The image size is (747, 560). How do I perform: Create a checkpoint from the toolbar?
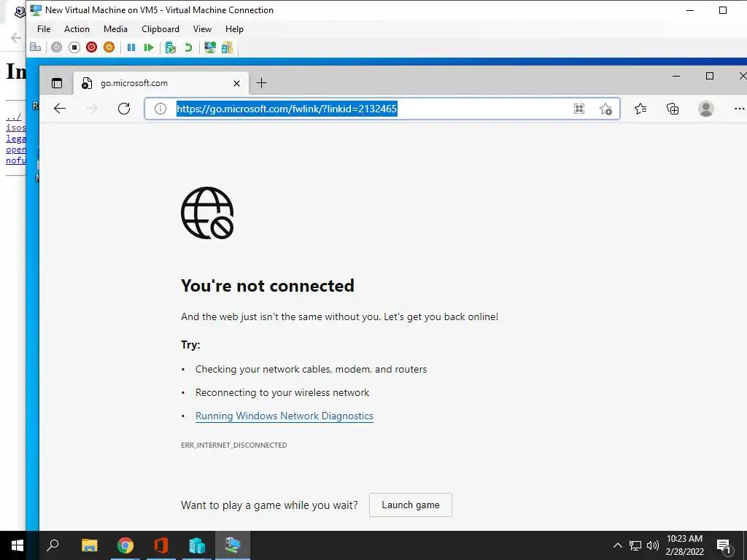pos(171,47)
